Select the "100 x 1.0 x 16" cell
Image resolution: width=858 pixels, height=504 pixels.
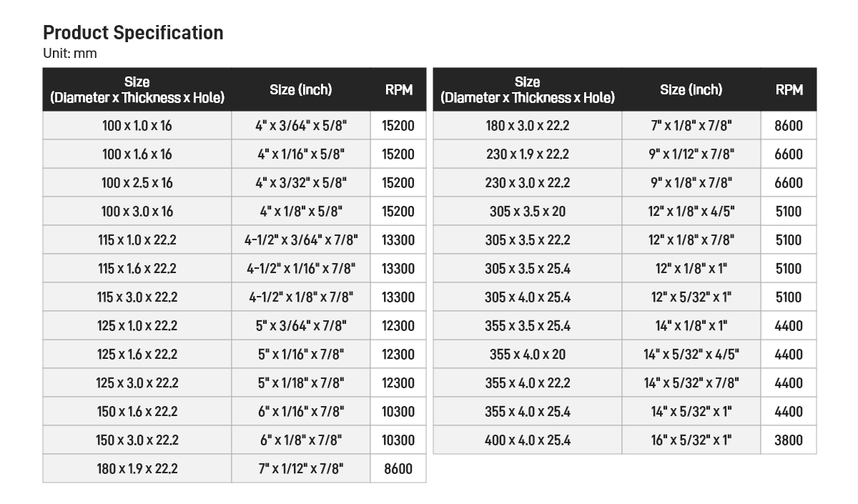point(137,126)
